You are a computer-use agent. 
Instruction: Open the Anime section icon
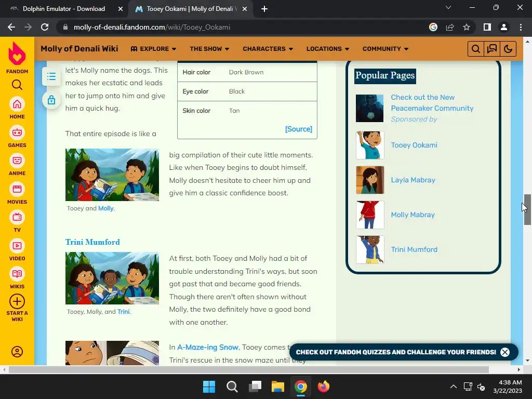[17, 161]
